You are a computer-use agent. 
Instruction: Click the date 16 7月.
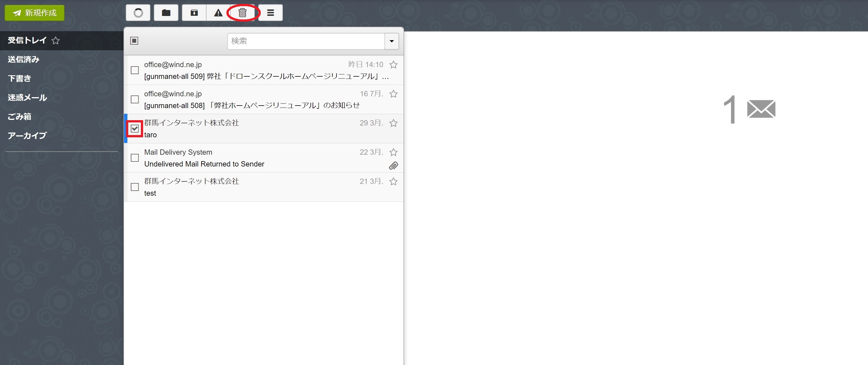click(x=371, y=94)
